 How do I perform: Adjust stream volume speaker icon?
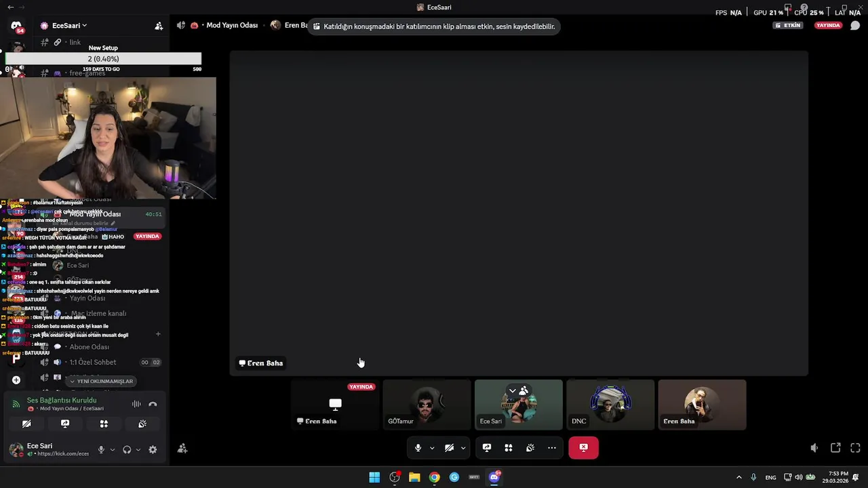pos(814,448)
